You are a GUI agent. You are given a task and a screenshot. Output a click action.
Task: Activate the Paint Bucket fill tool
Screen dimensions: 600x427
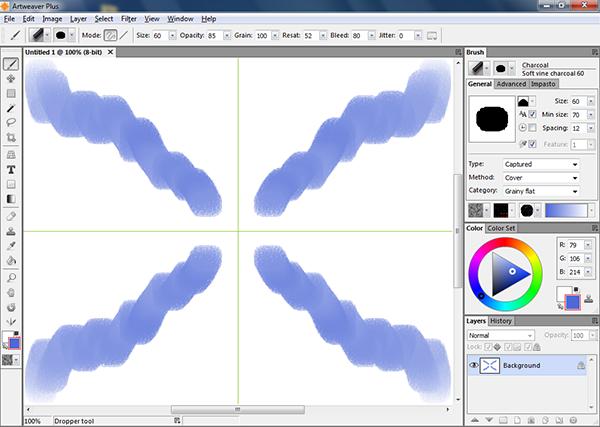[10, 260]
